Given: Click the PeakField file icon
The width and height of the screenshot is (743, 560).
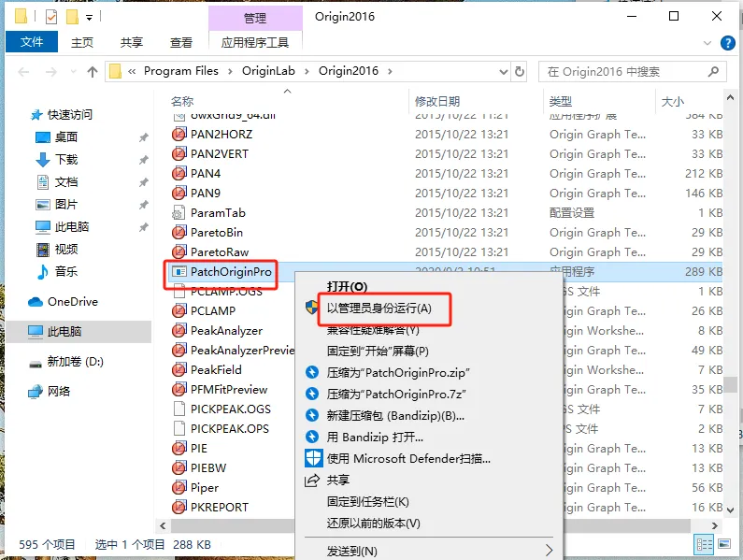Looking at the screenshot, I should click(x=179, y=370).
